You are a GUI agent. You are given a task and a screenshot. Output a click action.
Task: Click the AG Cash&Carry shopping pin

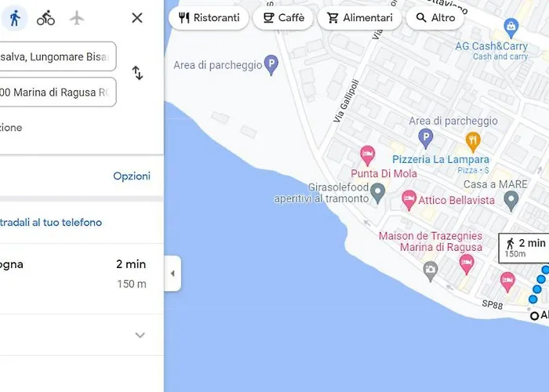point(511,28)
